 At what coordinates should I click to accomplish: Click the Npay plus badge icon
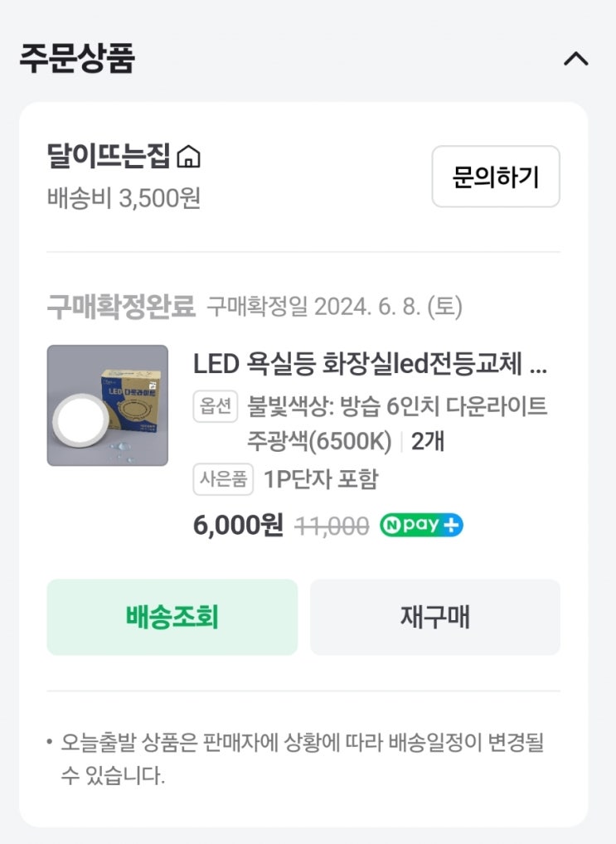pos(421,526)
